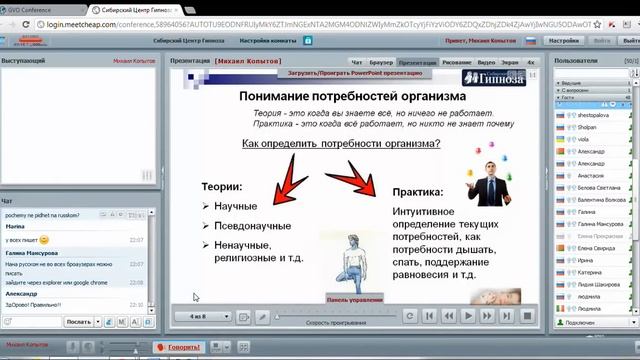Click the fullscreen layout icon in the bottom bar
640x360 pixels.
coord(244,347)
